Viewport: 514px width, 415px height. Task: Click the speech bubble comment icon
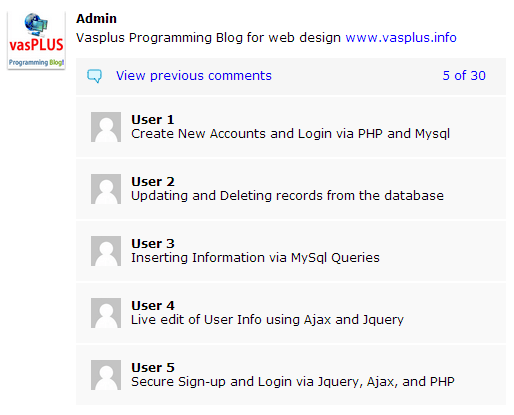94,76
